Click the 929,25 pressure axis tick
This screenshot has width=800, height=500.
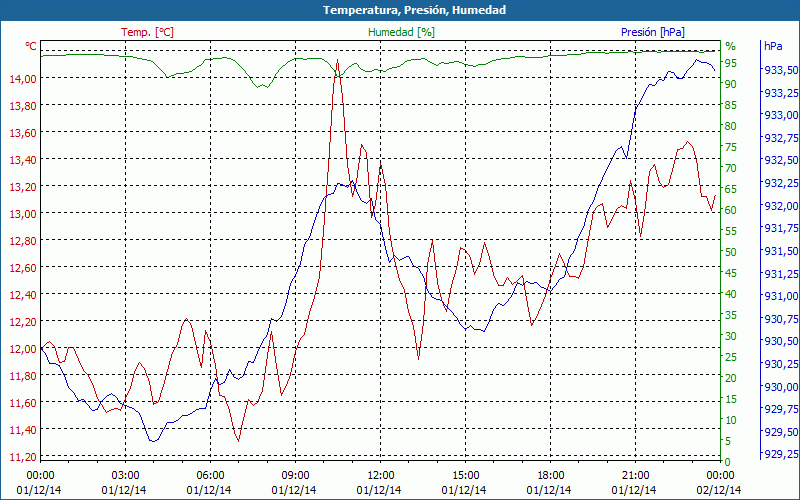[x=780, y=455]
